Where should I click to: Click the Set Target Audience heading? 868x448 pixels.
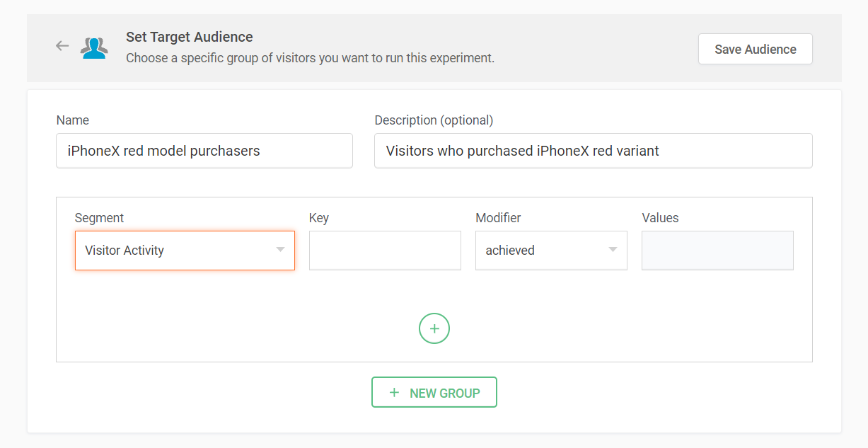click(x=189, y=37)
